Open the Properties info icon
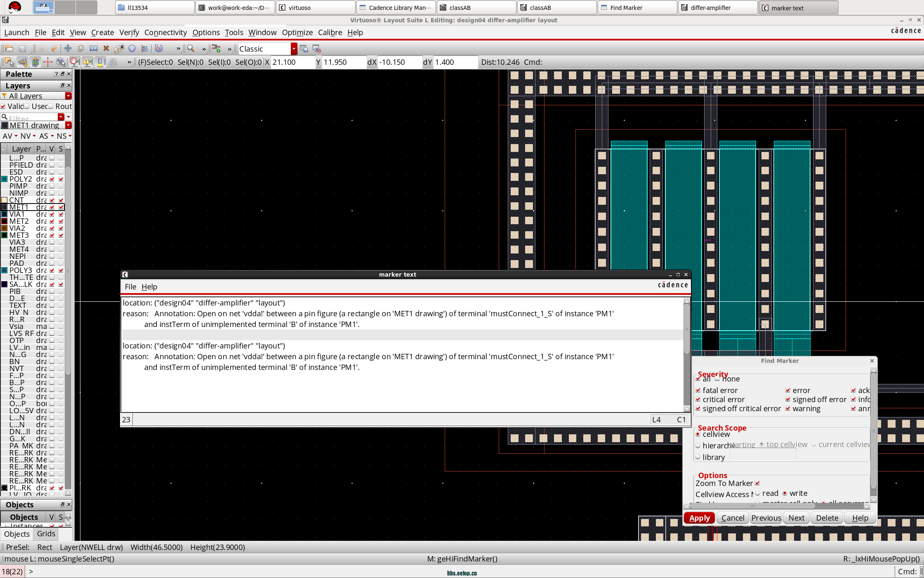This screenshot has width=924, height=578. point(132,49)
